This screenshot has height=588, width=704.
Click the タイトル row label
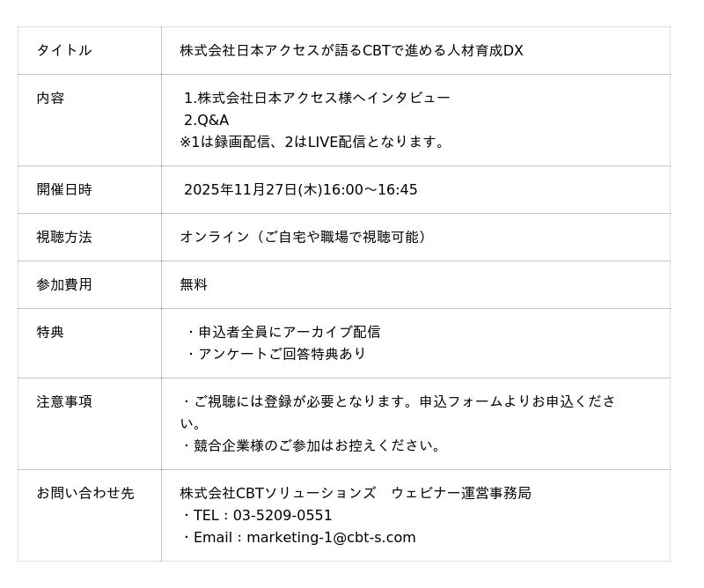pos(63,50)
